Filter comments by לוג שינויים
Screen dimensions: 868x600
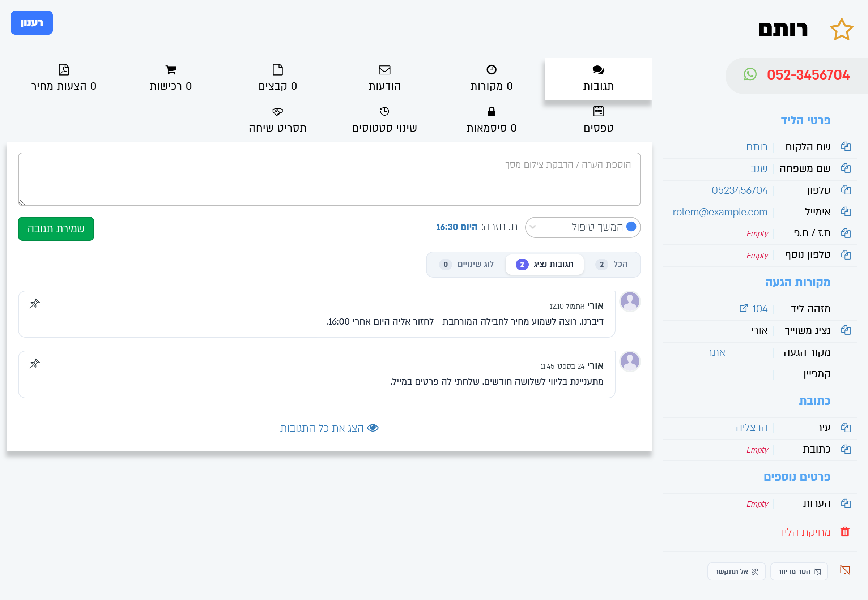pyautogui.click(x=466, y=264)
